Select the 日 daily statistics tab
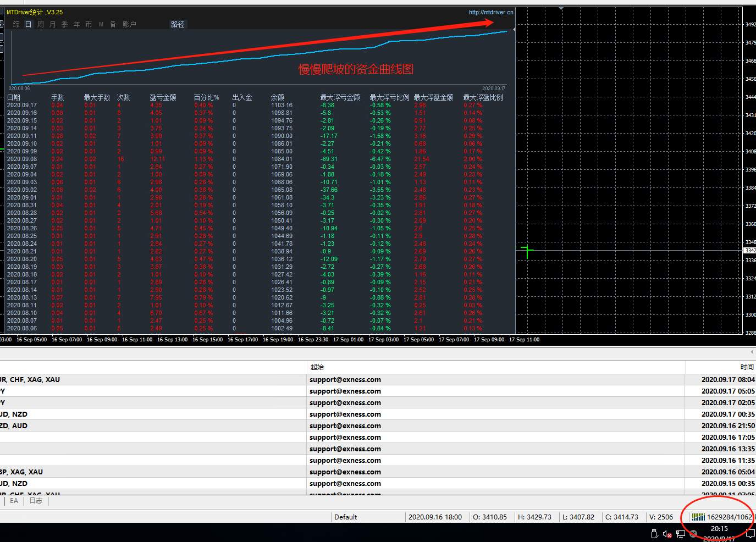 28,24
